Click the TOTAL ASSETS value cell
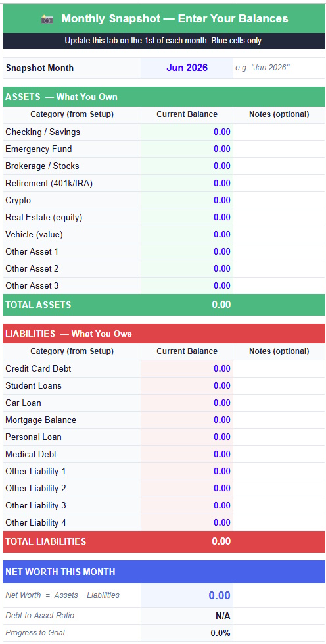 [187, 305]
